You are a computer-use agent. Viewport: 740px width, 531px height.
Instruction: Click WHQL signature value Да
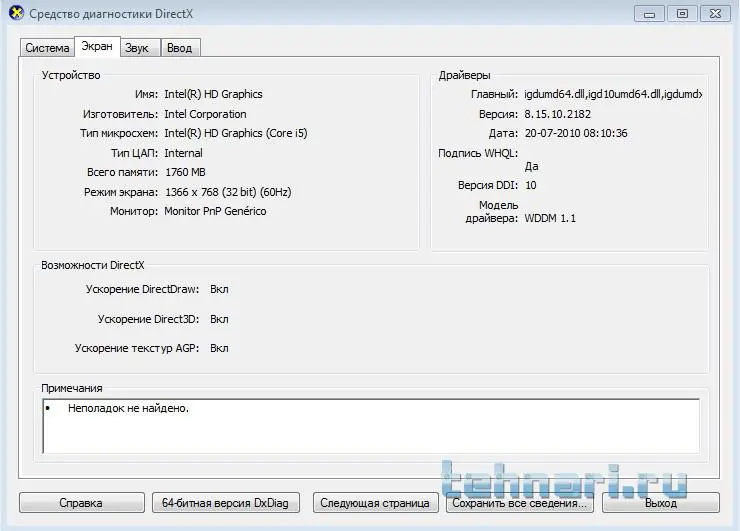coord(531,166)
